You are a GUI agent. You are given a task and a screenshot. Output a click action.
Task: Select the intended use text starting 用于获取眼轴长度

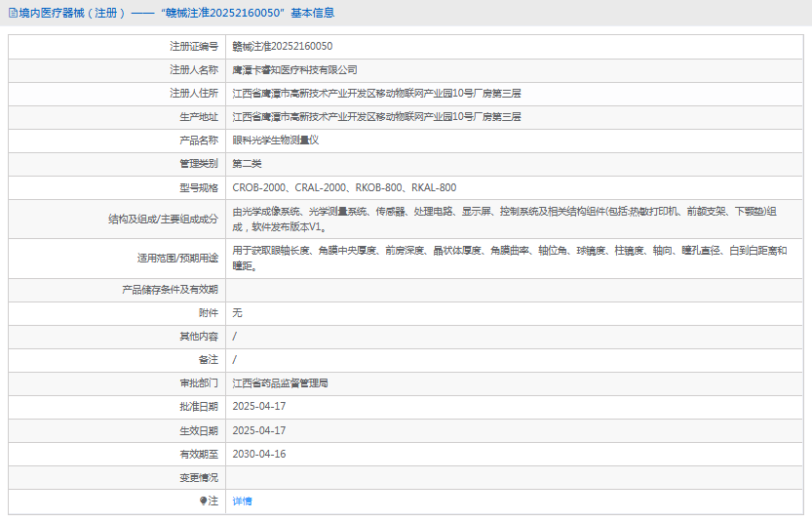[510, 259]
